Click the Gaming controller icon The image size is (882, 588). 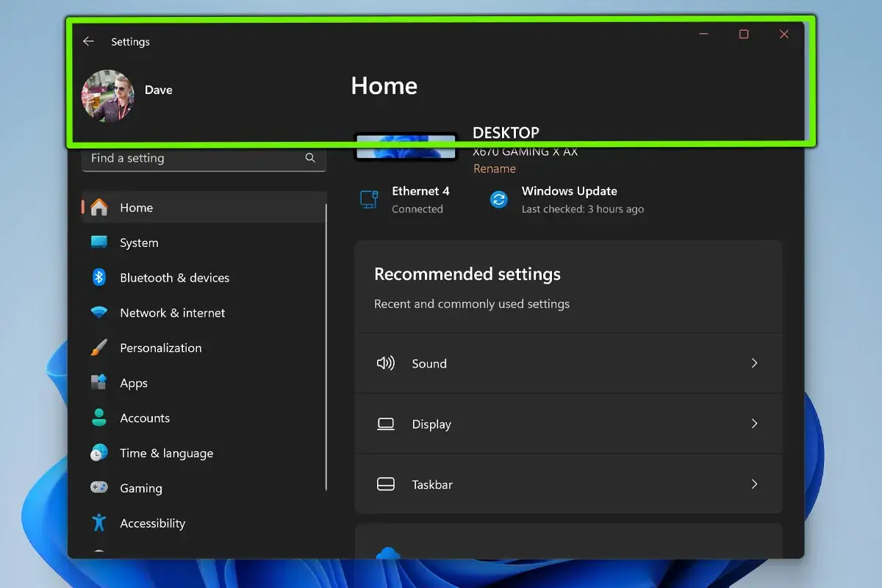tap(99, 487)
